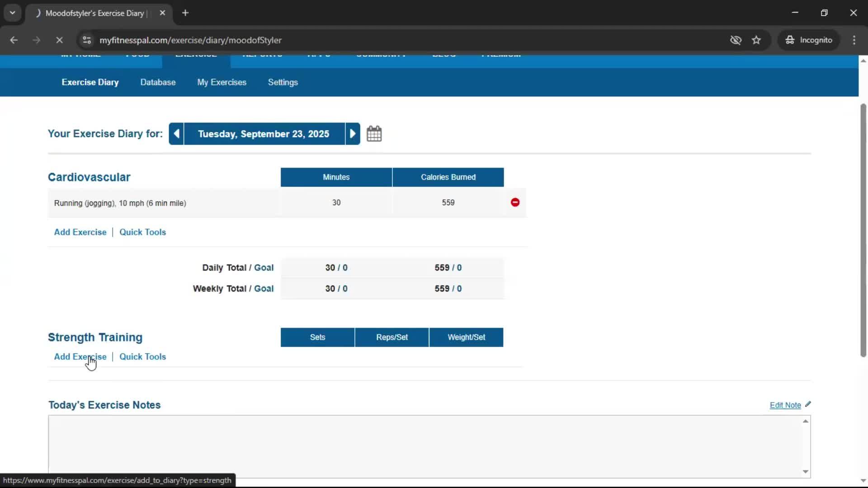Add Exercise under Cardiovascular
Screen dimensions: 868x488
[x=80, y=232]
